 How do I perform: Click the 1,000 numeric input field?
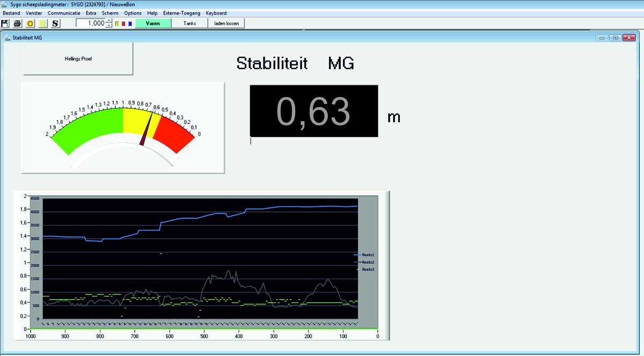point(91,24)
